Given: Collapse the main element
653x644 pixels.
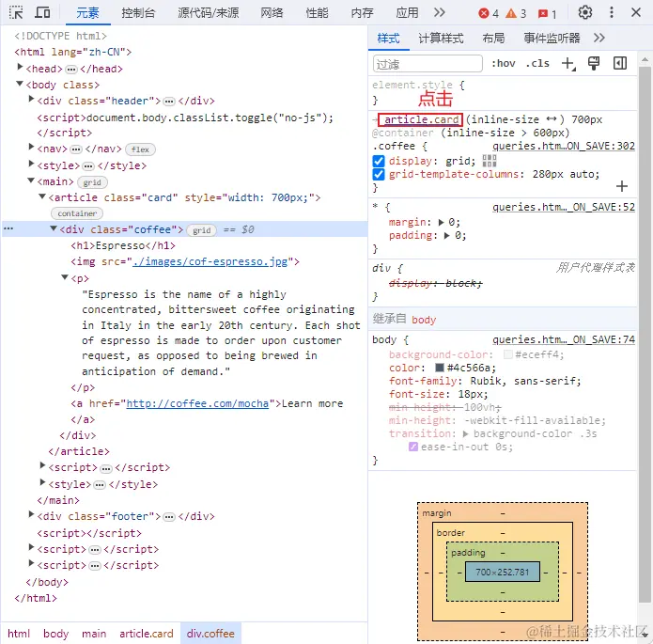Looking at the screenshot, I should click(x=31, y=181).
